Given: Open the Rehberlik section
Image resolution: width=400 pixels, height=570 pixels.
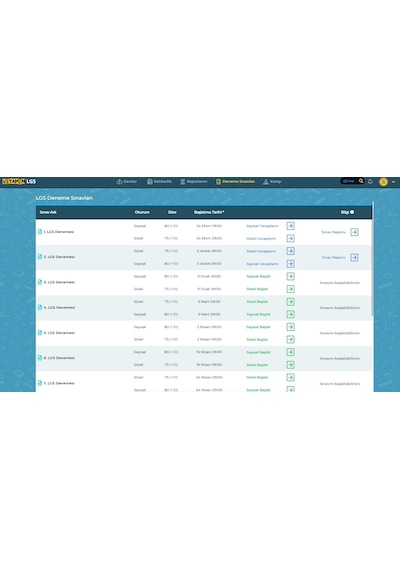Looking at the screenshot, I should (x=159, y=181).
